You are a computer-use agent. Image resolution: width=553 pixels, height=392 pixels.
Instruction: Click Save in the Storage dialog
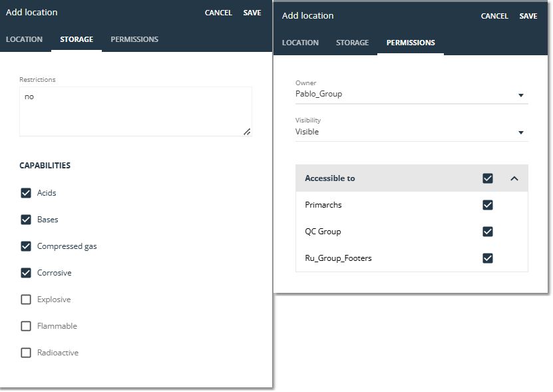click(252, 13)
